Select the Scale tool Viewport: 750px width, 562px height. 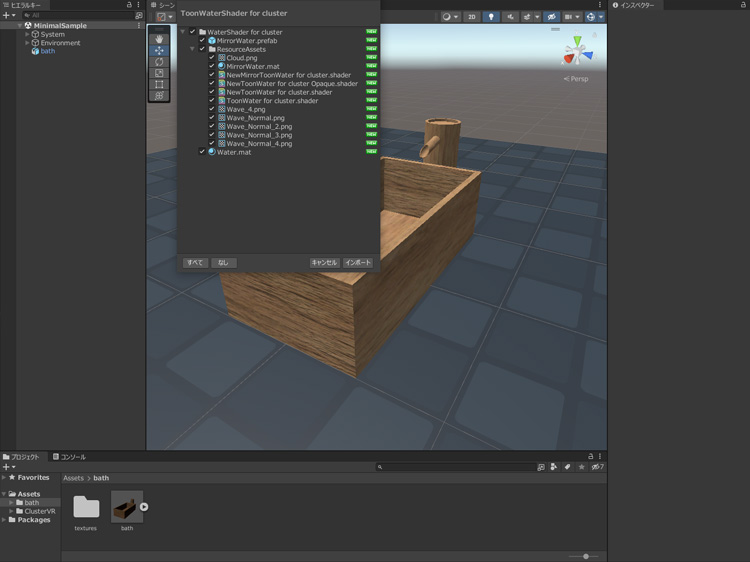pos(159,73)
